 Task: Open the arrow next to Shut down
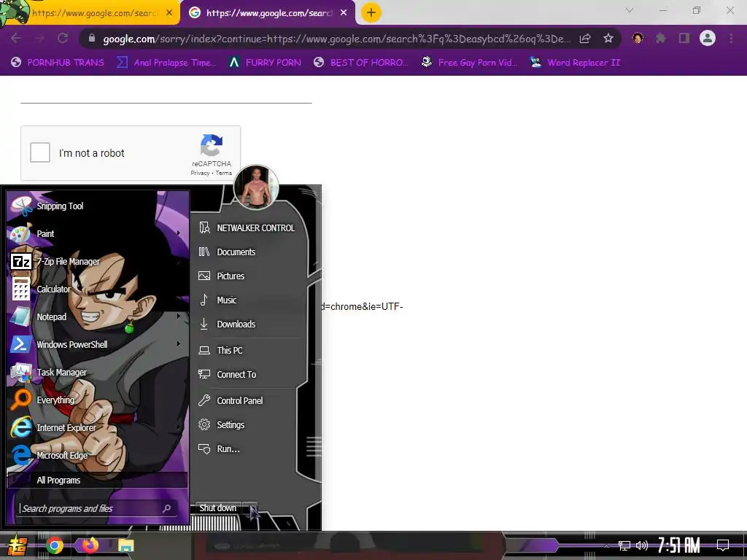coord(251,508)
